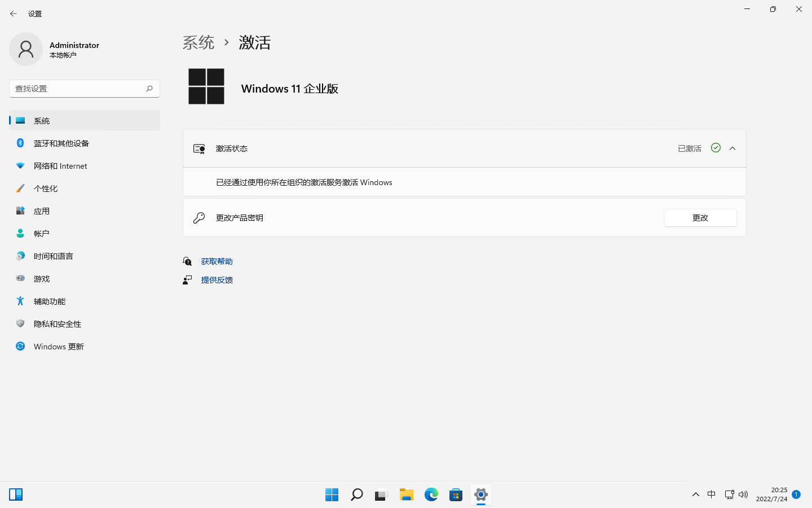Open Microsoft Store from taskbar

[456, 495]
